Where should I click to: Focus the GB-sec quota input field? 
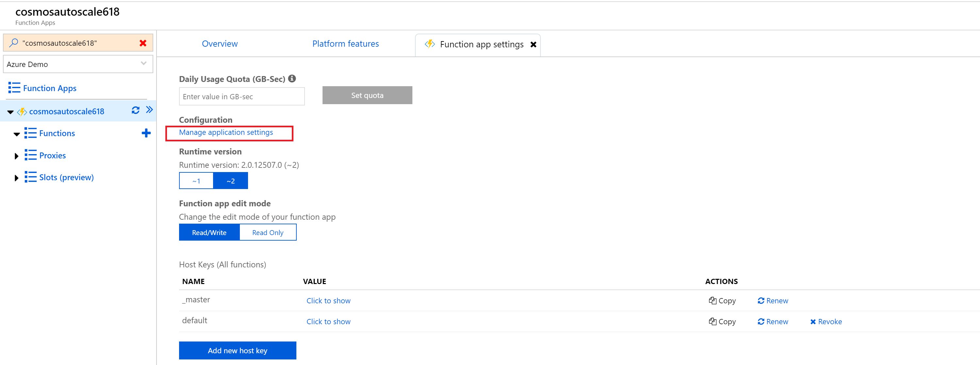241,97
